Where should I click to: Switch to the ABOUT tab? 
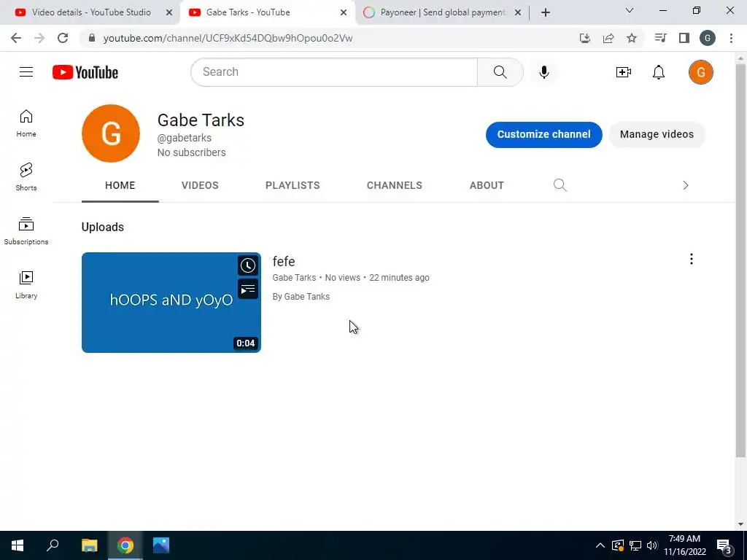coord(487,185)
